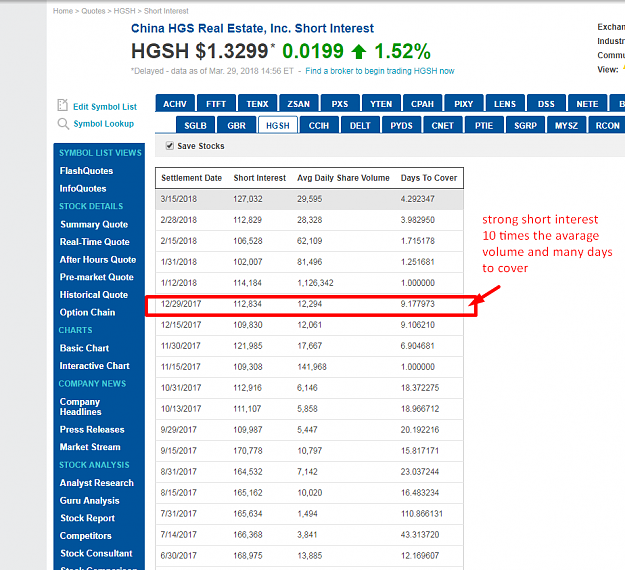Click the 3/15/2018 settlement date cell
This screenshot has width=625, height=570.
[x=179, y=199]
